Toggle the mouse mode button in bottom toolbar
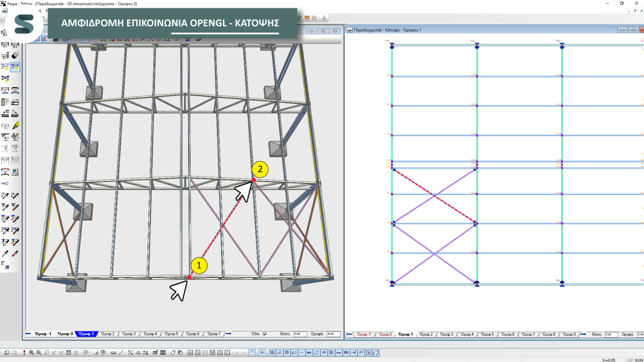644x362 pixels. [252, 353]
